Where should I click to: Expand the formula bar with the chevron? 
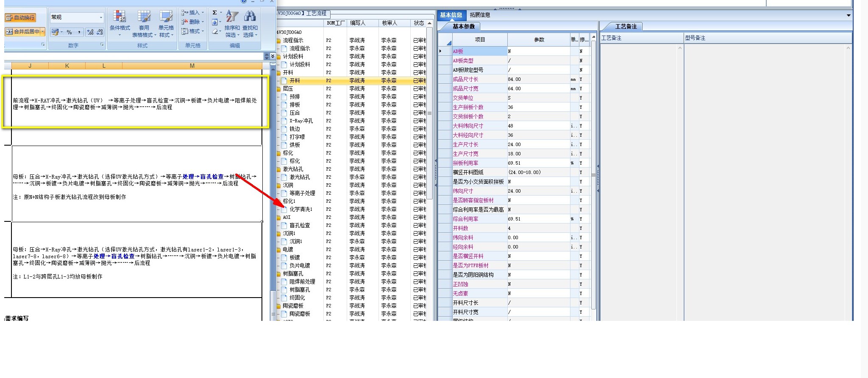[273, 56]
